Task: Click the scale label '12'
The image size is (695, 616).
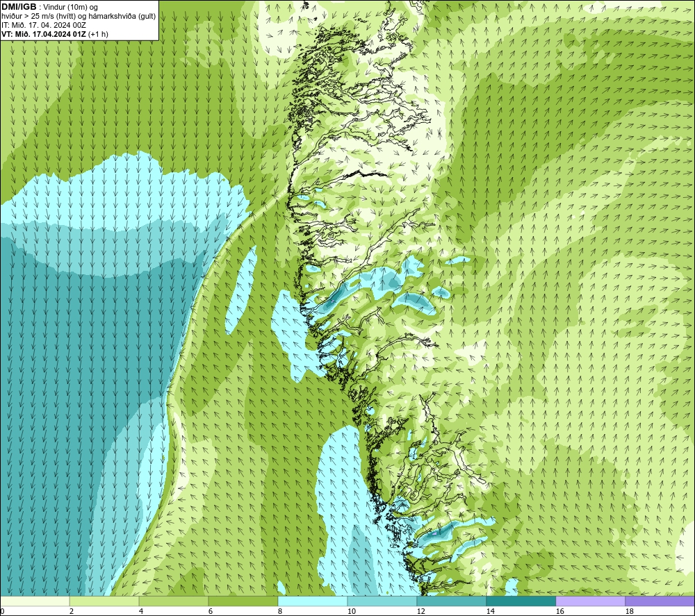Action: (x=420, y=611)
